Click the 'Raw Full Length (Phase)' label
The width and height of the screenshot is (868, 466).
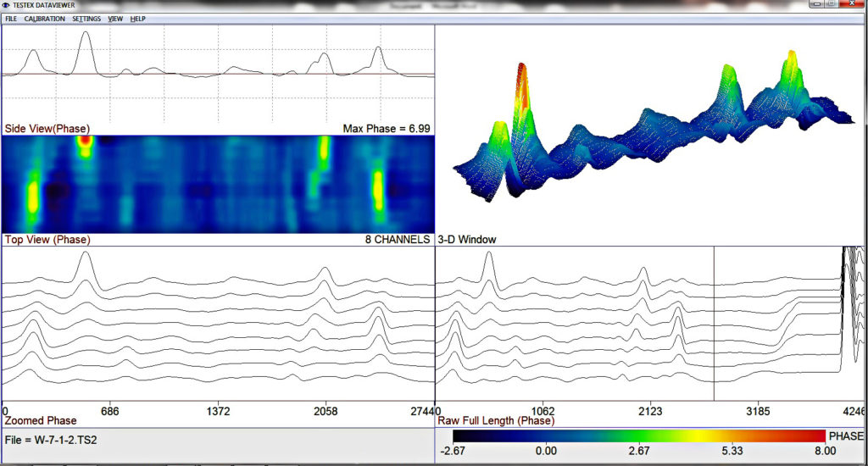pyautogui.click(x=496, y=420)
